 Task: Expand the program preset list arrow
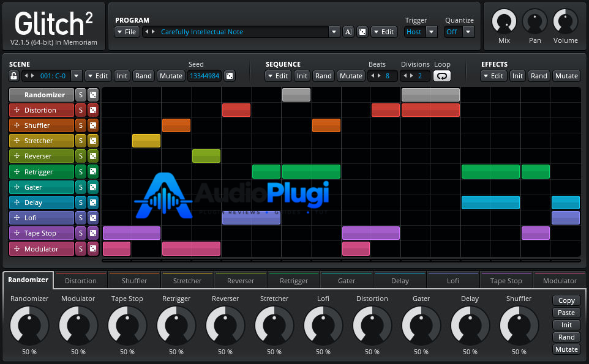tap(334, 32)
